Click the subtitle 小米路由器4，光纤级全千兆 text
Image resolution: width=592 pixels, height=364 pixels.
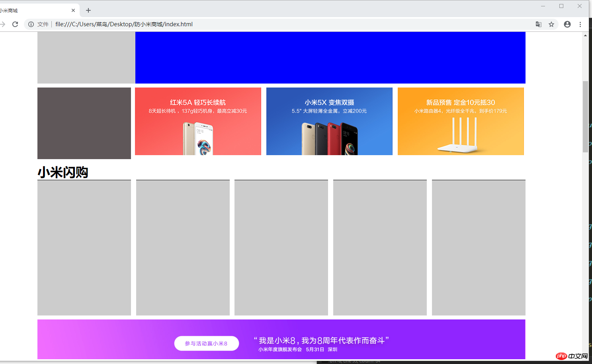pyautogui.click(x=461, y=111)
